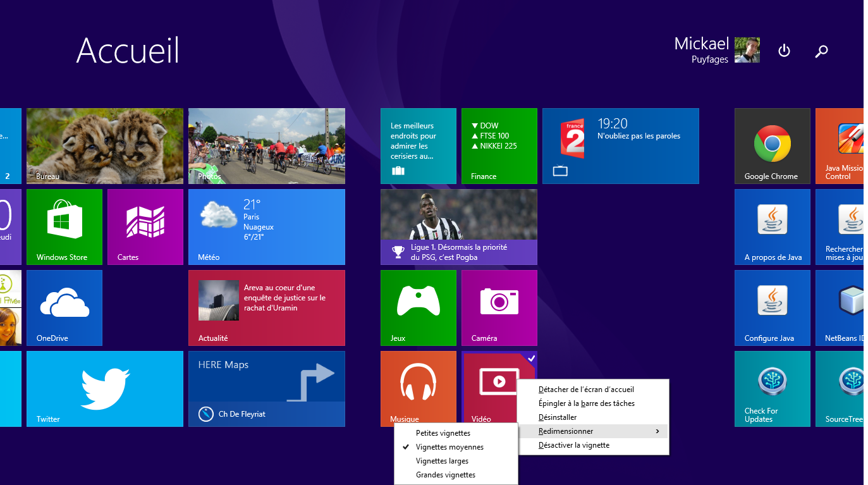Click the Mickael user name

pos(701,44)
